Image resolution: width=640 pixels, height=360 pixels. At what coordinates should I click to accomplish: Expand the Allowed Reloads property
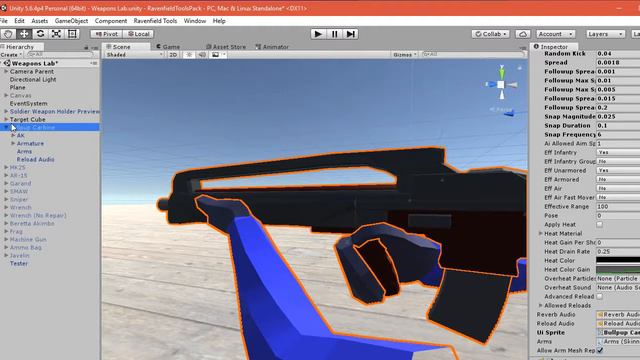(x=540, y=306)
